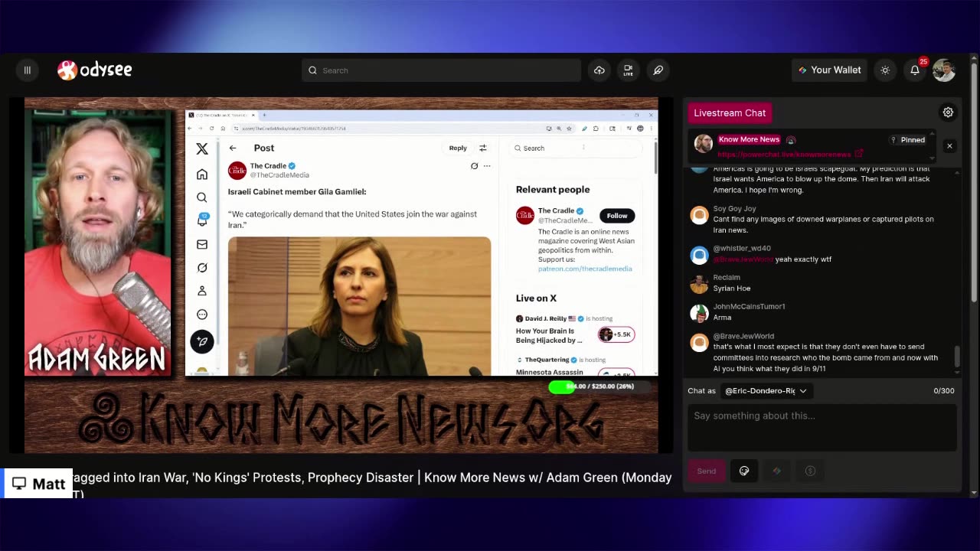This screenshot has height=551, width=980.
Task: Open X More circle icon
Action: pos(202,315)
